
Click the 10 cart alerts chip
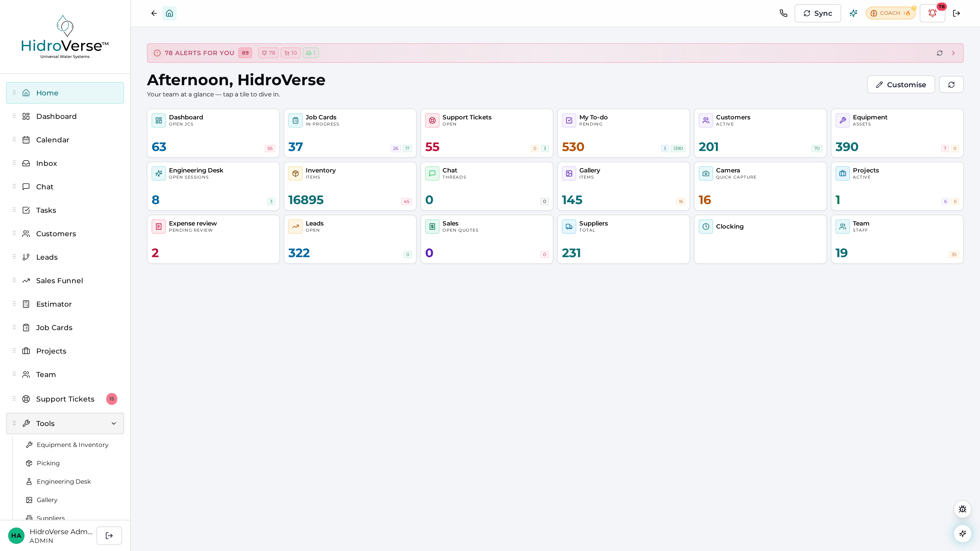[x=291, y=53]
